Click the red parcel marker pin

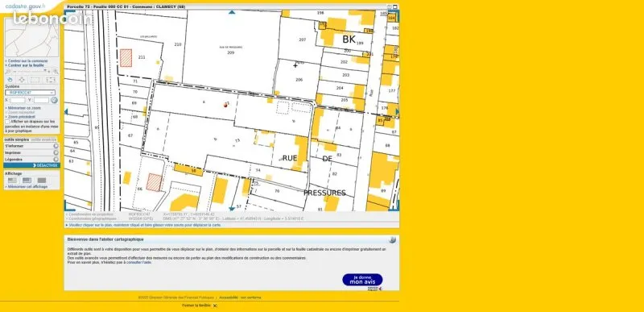[225, 106]
